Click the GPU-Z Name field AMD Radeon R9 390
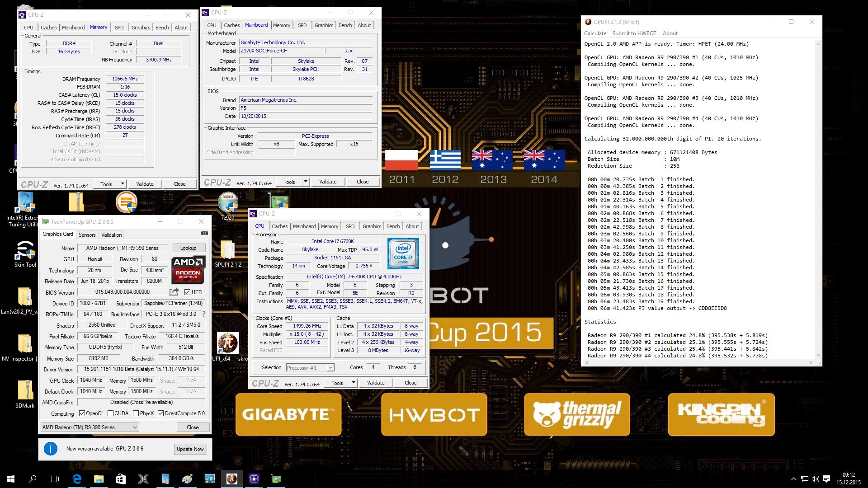 (122, 248)
